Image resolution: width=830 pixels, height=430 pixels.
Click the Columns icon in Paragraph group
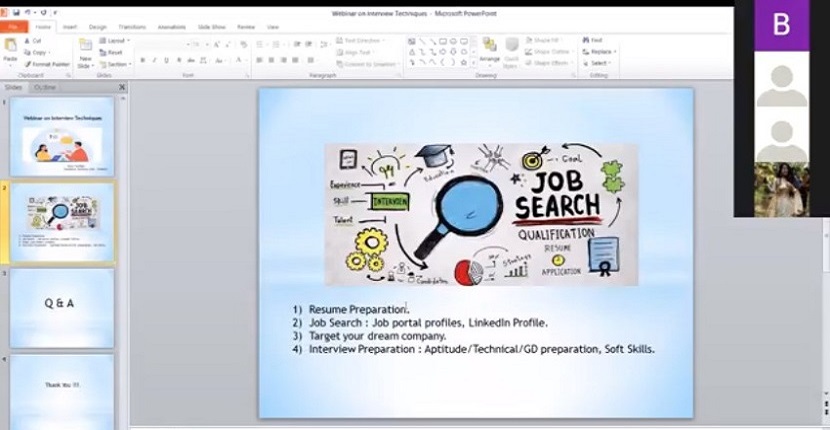click(x=311, y=60)
